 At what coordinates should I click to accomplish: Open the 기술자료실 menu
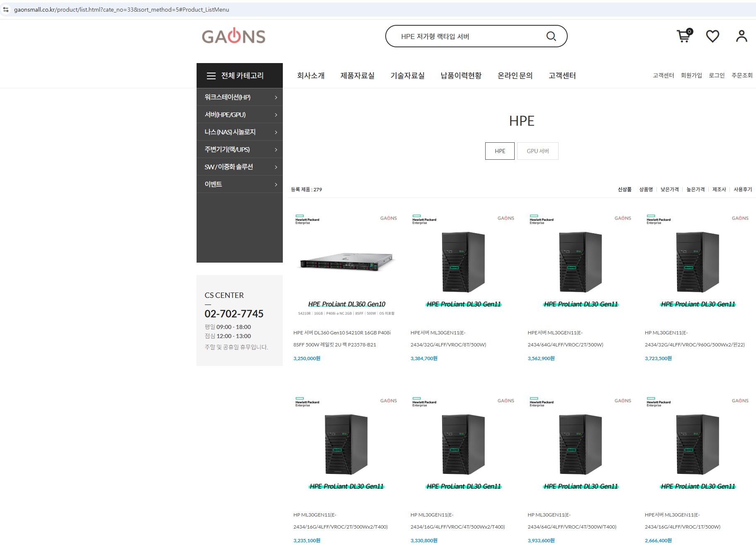[x=407, y=76]
